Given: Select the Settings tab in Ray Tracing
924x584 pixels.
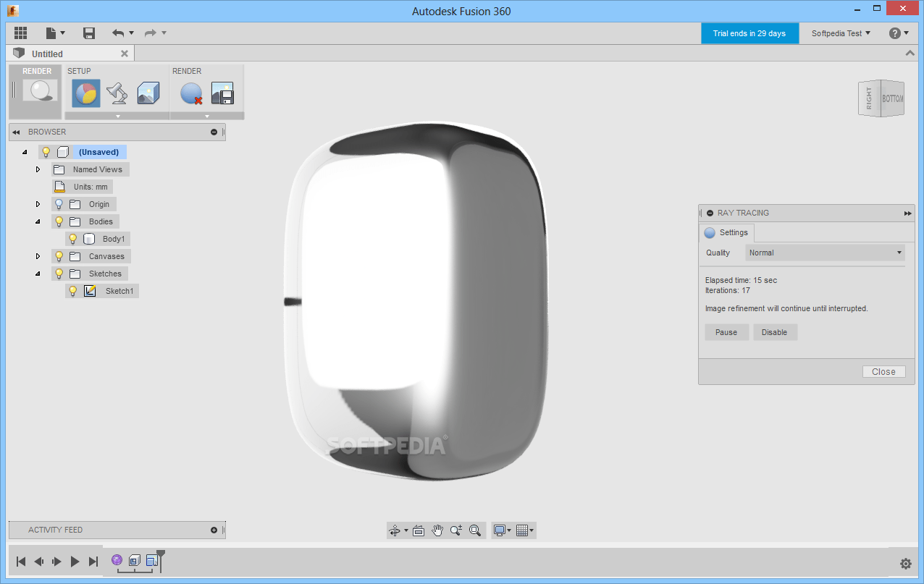Looking at the screenshot, I should click(727, 232).
